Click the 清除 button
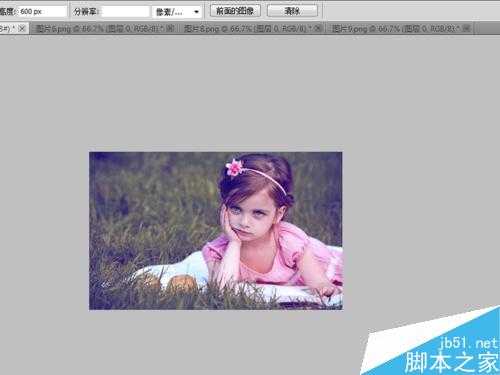 [292, 11]
